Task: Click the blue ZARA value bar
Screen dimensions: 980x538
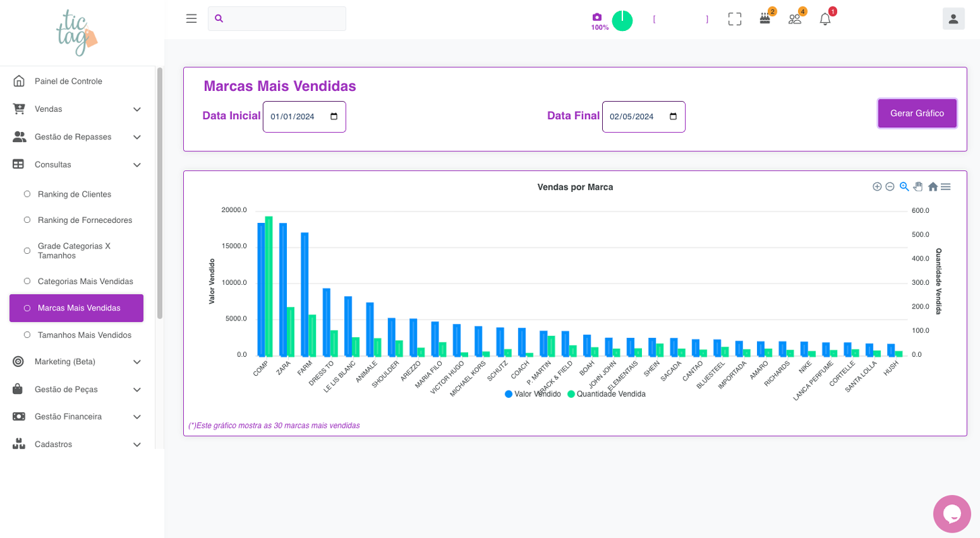Action: (x=283, y=289)
